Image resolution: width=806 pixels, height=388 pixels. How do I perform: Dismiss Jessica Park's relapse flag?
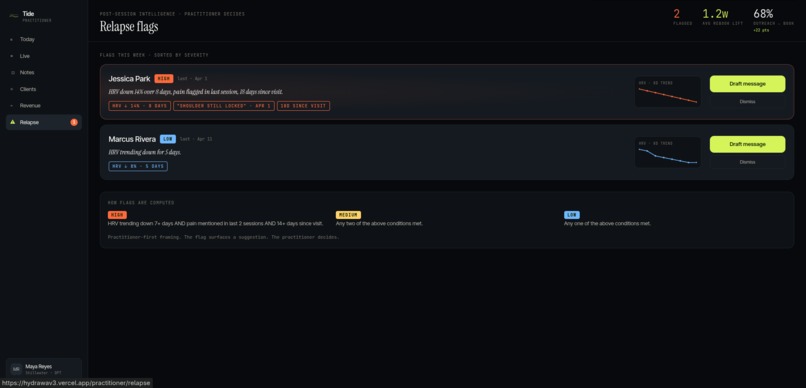click(x=747, y=102)
